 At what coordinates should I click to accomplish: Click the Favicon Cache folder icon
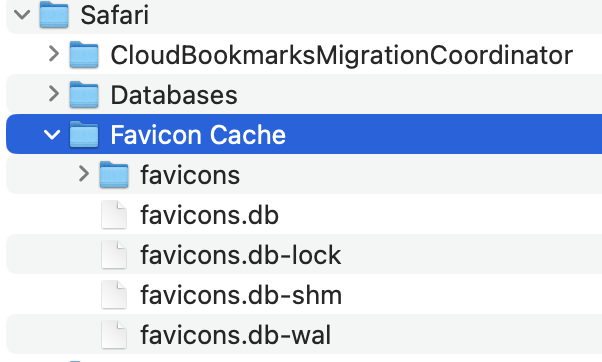84,134
